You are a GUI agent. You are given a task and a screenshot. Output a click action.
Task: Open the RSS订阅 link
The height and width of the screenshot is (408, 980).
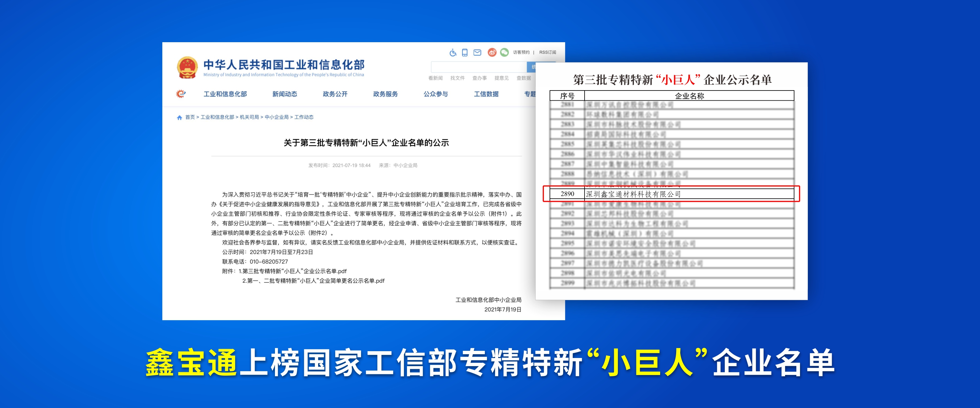[548, 52]
